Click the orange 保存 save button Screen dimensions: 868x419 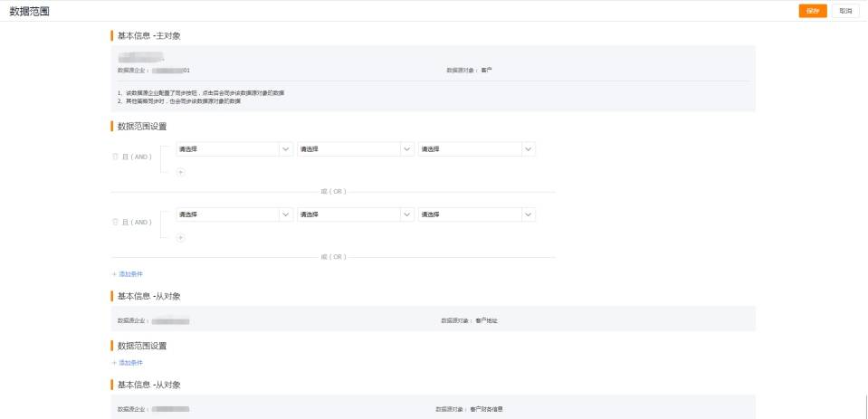coord(813,11)
